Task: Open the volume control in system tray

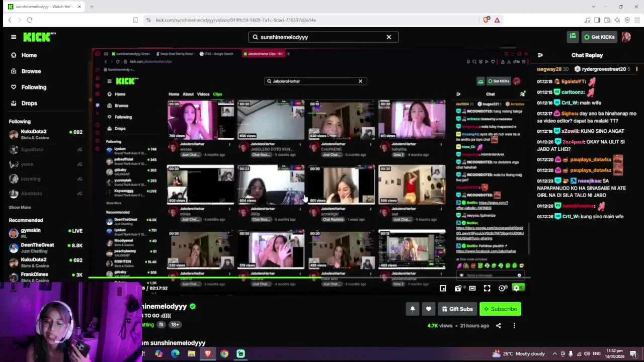Action: pyautogui.click(x=587, y=354)
